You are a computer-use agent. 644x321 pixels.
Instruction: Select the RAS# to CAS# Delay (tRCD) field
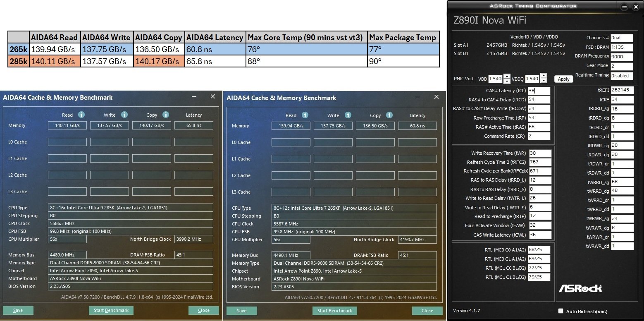coord(539,100)
